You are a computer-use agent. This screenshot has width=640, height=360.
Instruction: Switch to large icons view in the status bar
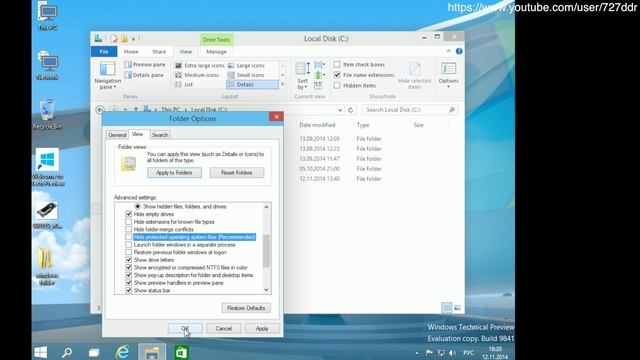(x=457, y=308)
